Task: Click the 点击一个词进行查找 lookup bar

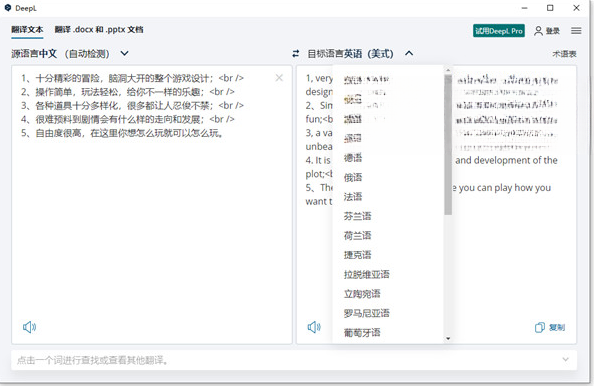Action: (294, 360)
